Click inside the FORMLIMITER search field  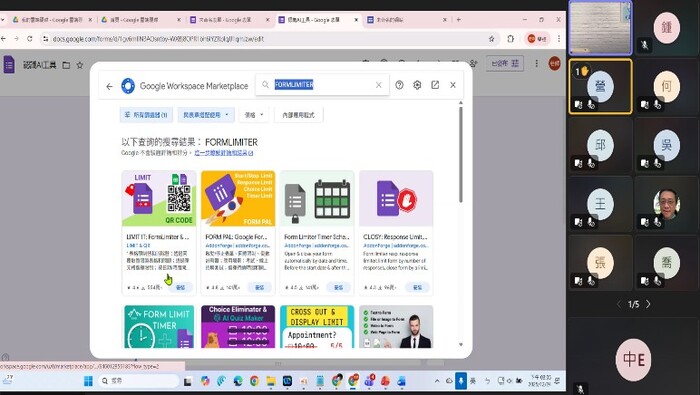click(x=321, y=85)
